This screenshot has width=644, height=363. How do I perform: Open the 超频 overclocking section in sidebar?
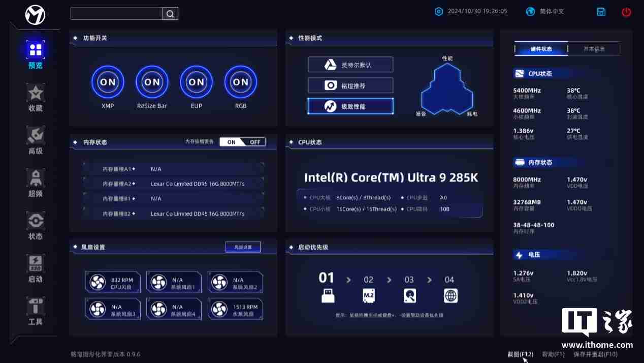[x=35, y=183]
